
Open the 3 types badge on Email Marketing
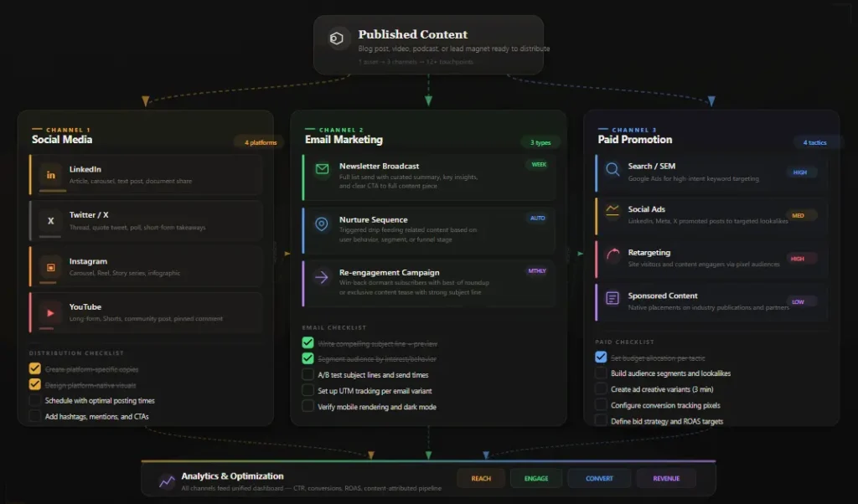(540, 142)
